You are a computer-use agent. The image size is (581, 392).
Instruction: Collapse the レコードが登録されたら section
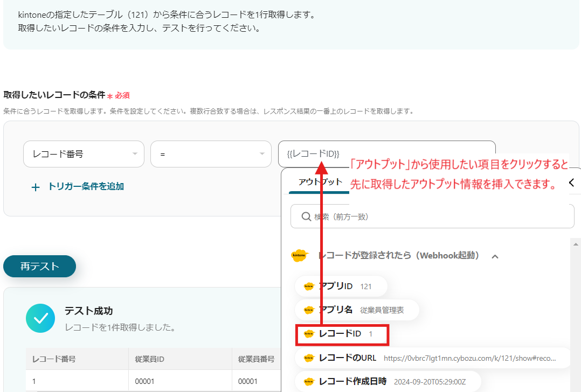click(x=495, y=256)
